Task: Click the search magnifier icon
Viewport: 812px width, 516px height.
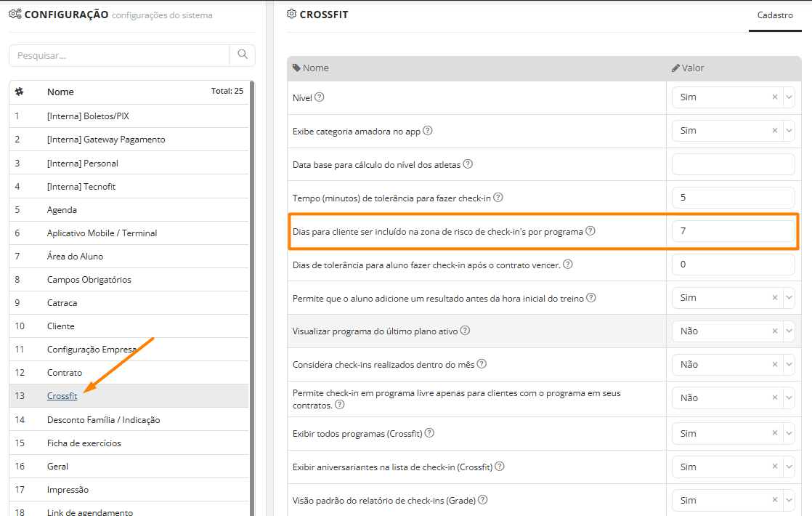Action: (x=243, y=55)
